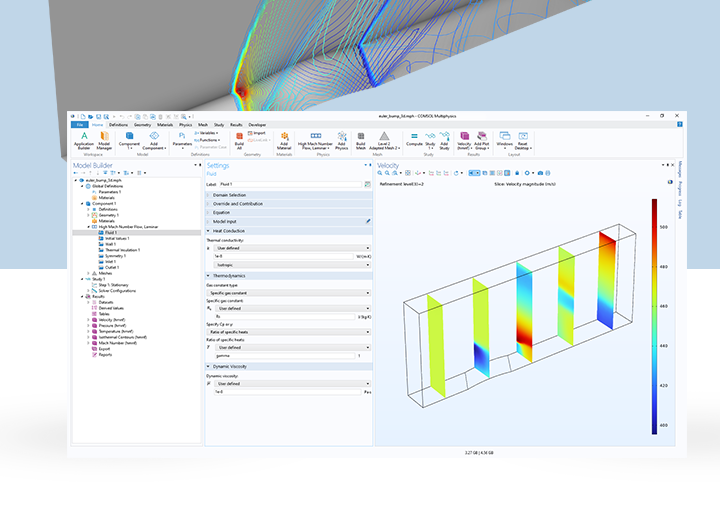The width and height of the screenshot is (720, 523).
Task: Toggle the color legend in Velocity toolbar
Action: coord(507,173)
